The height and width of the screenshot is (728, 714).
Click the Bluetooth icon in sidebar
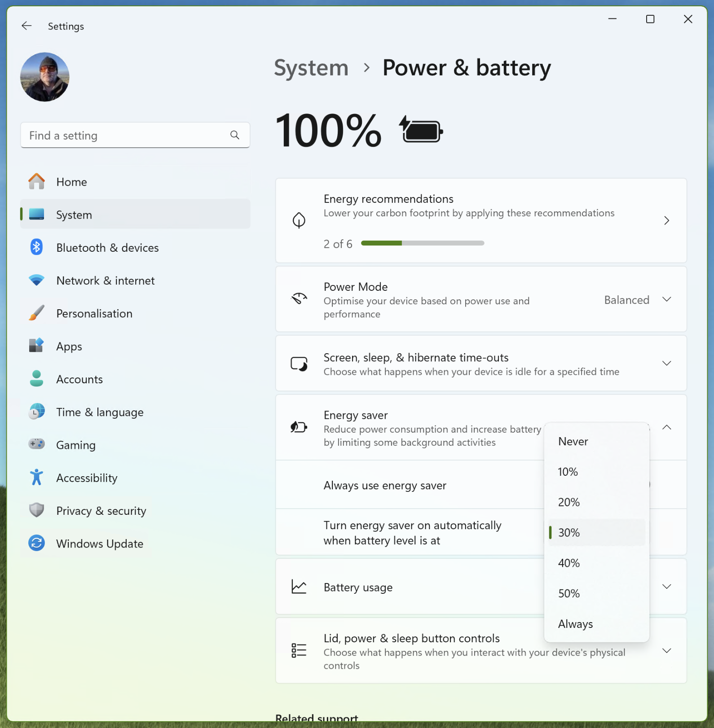(x=36, y=247)
